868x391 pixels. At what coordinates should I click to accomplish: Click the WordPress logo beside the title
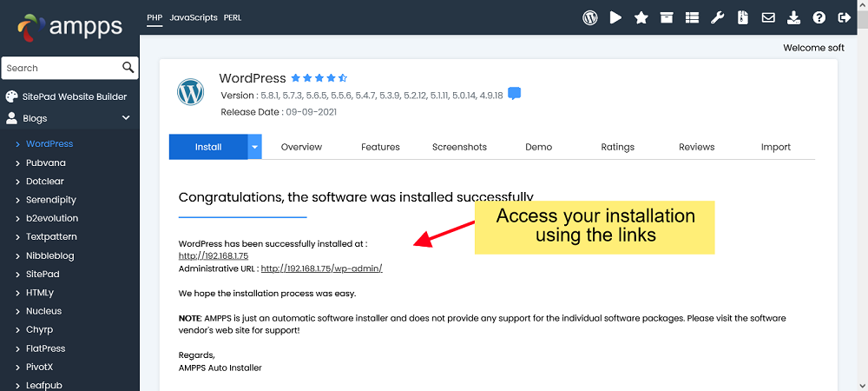190,92
